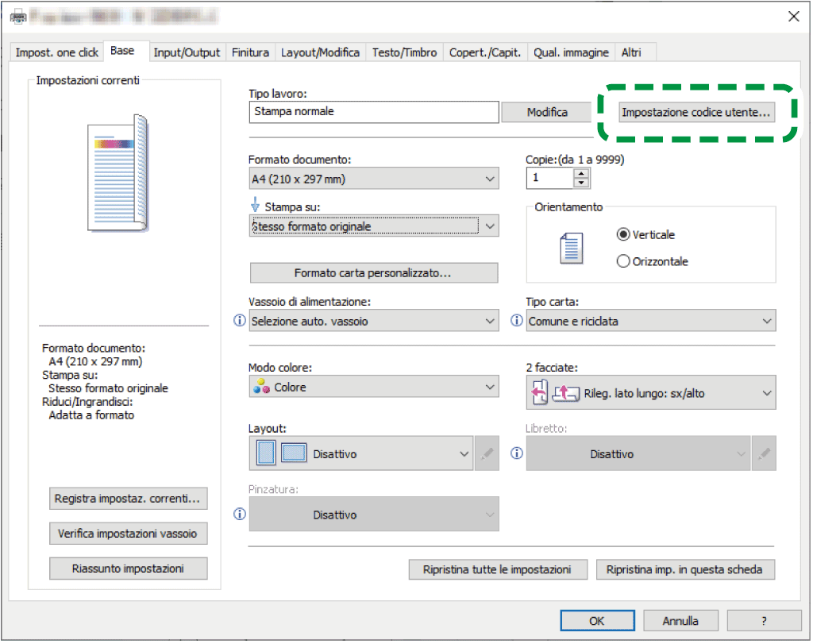The image size is (813, 644).
Task: Click the ? help button
Action: [x=765, y=621]
